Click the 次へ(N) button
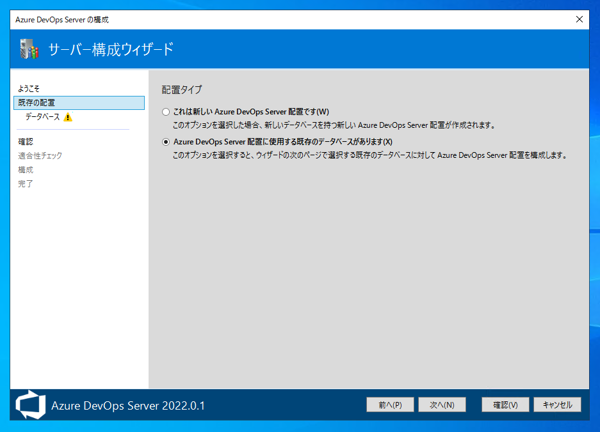This screenshot has width=600, height=432. click(442, 404)
